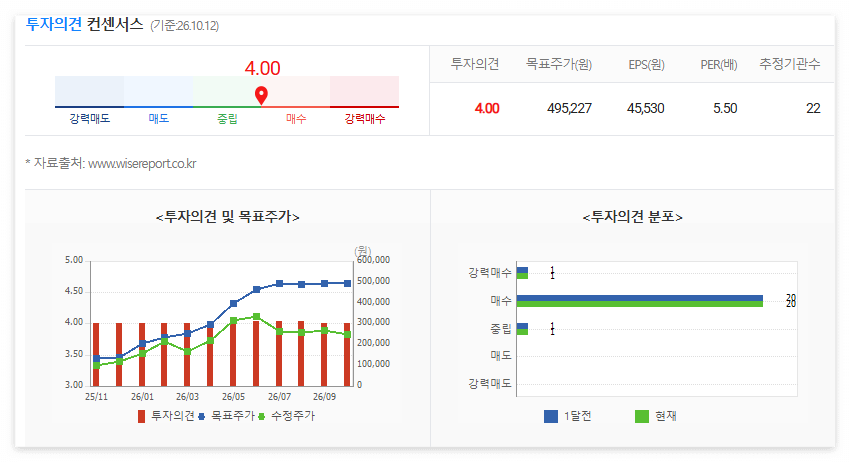Click the 300,000 right axis label
Screen dimensions: 850x462
(x=374, y=322)
